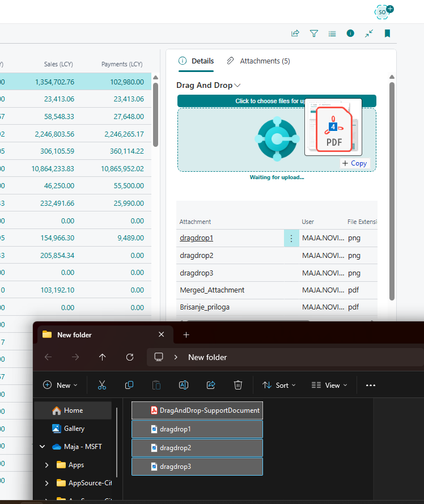Image resolution: width=424 pixels, height=504 pixels.
Task: Click the This PC monitor icon in address bar
Action: 159,357
